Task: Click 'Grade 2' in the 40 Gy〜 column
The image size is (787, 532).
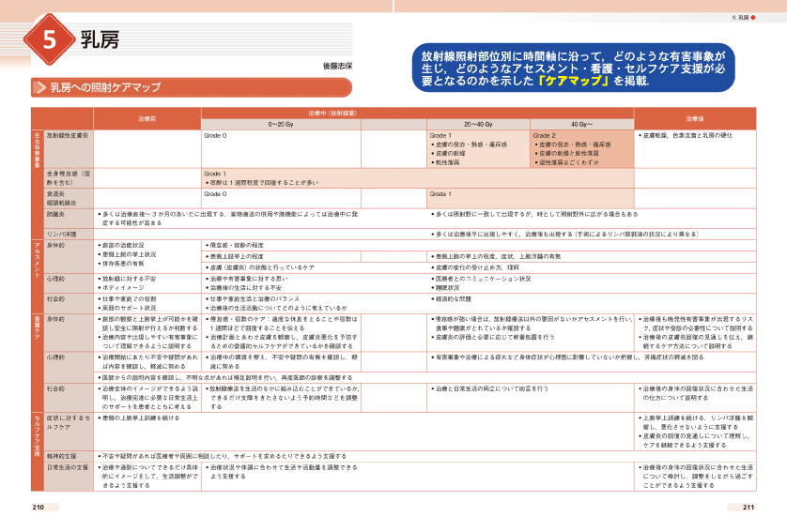Action: [544, 135]
